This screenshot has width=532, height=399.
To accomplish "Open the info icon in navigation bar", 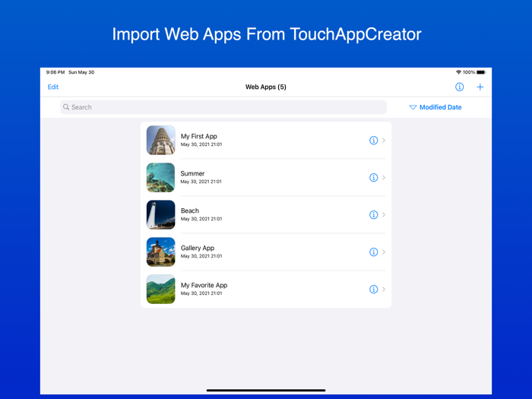I will (459, 87).
